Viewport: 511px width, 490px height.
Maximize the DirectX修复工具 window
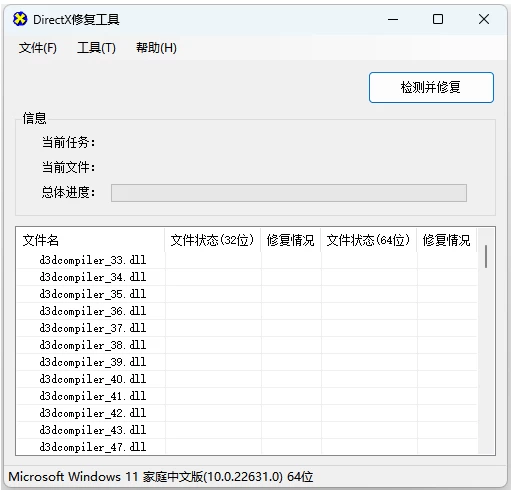pos(438,19)
